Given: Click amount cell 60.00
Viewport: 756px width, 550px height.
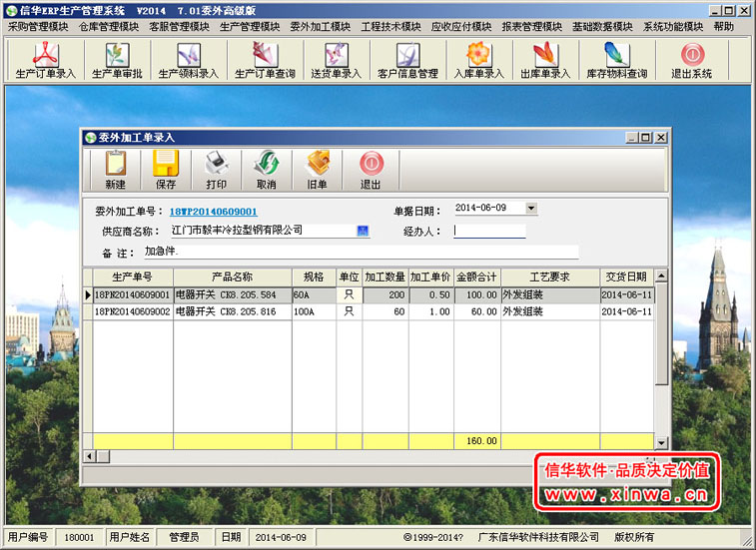Looking at the screenshot, I should (476, 311).
